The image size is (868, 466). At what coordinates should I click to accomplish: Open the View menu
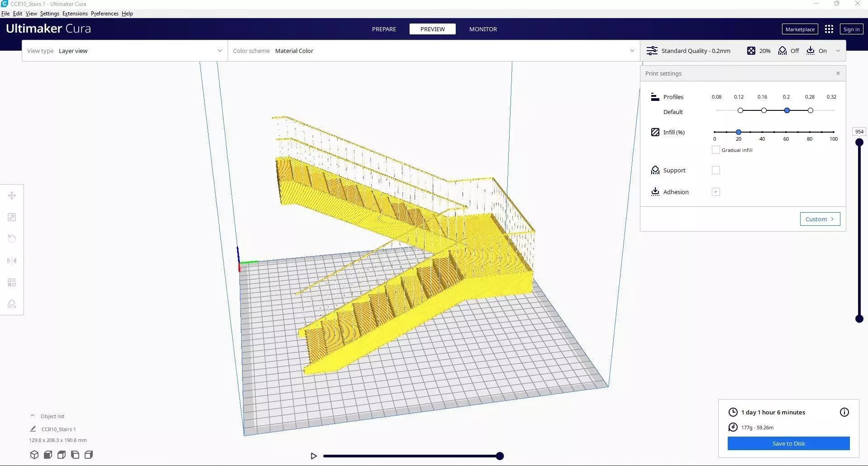(x=31, y=14)
